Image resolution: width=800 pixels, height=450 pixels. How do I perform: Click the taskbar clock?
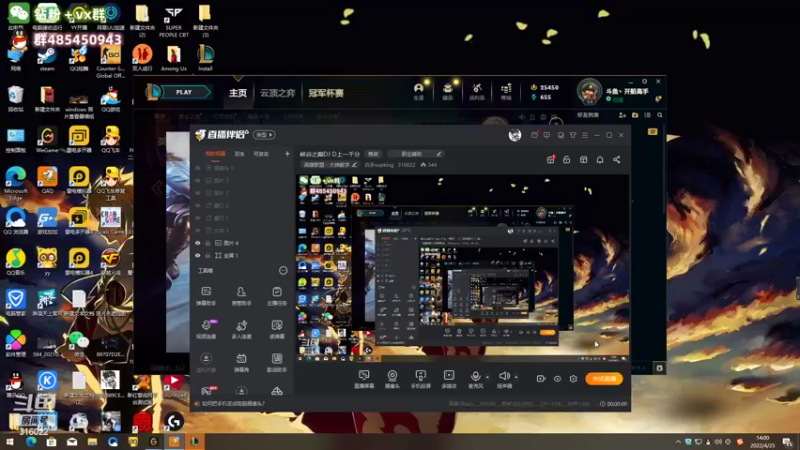tap(764, 442)
